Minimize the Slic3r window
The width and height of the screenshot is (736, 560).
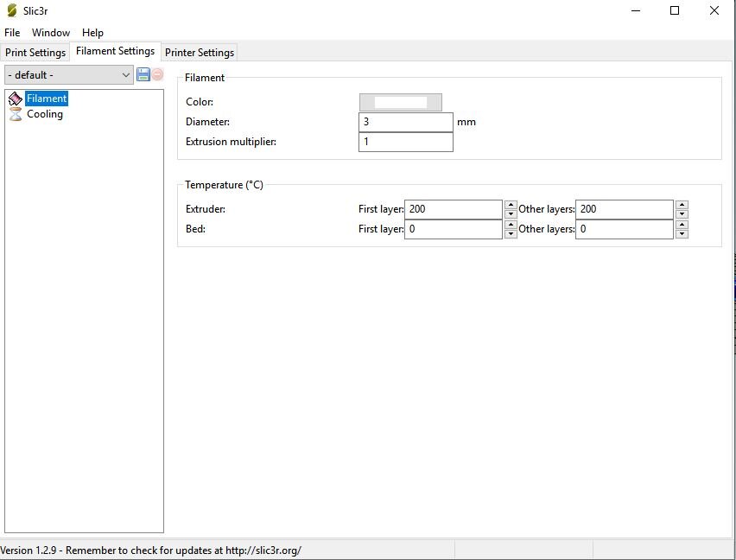pyautogui.click(x=636, y=10)
